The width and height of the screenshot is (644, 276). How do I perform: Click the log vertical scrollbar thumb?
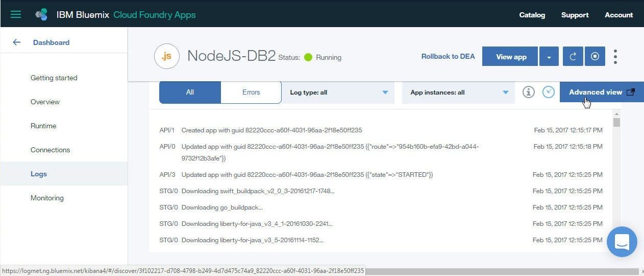[x=616, y=123]
